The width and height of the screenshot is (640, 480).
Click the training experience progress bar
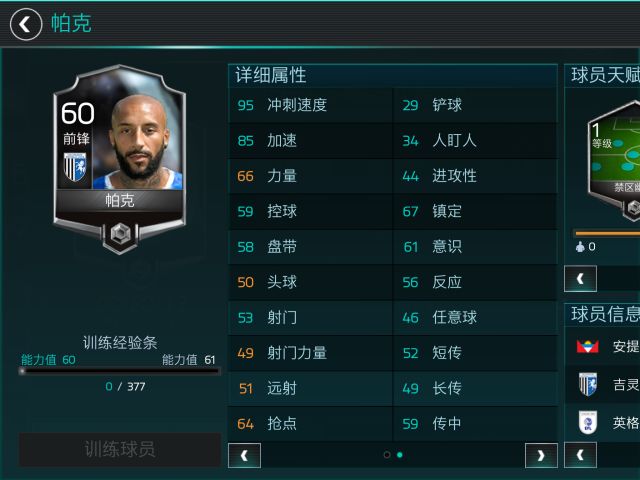(x=120, y=371)
